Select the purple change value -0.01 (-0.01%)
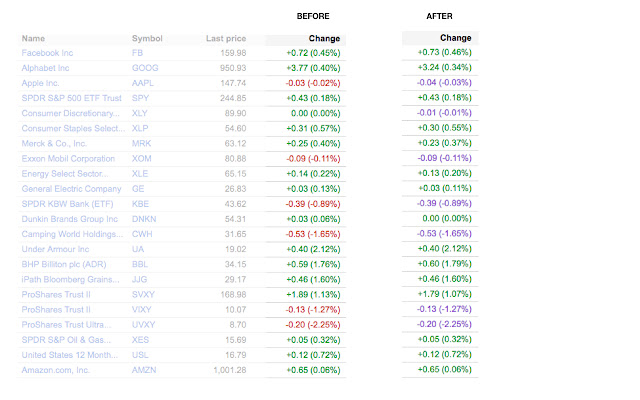The width and height of the screenshot is (640, 400). point(444,113)
